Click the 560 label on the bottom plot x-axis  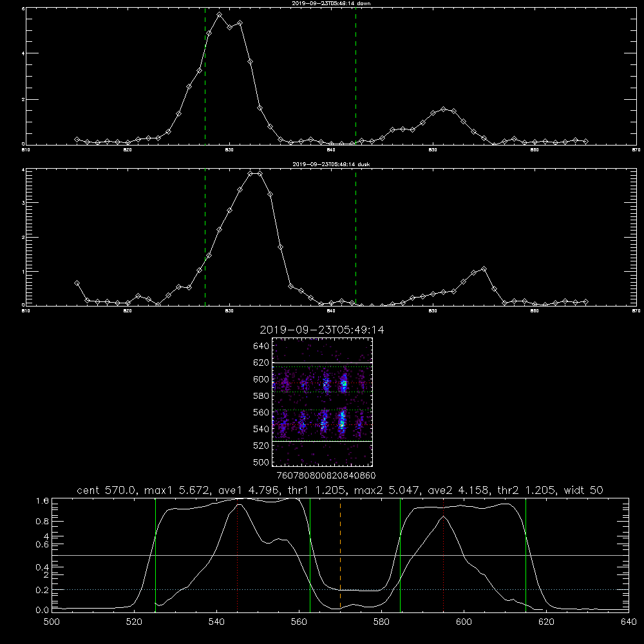coord(299,622)
